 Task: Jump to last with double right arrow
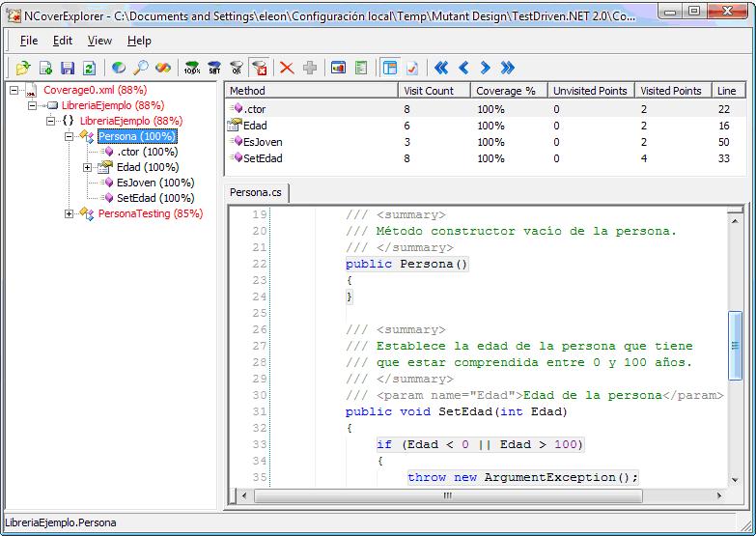tap(507, 68)
